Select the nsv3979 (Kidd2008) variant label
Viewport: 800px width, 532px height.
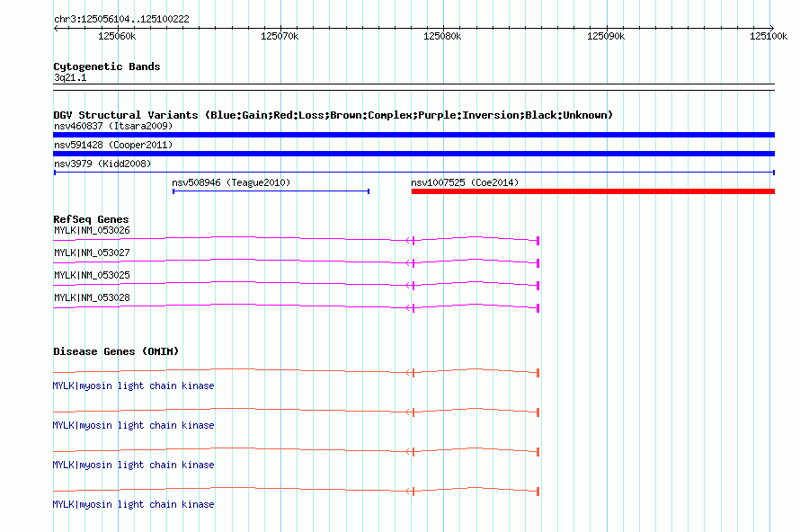click(102, 164)
